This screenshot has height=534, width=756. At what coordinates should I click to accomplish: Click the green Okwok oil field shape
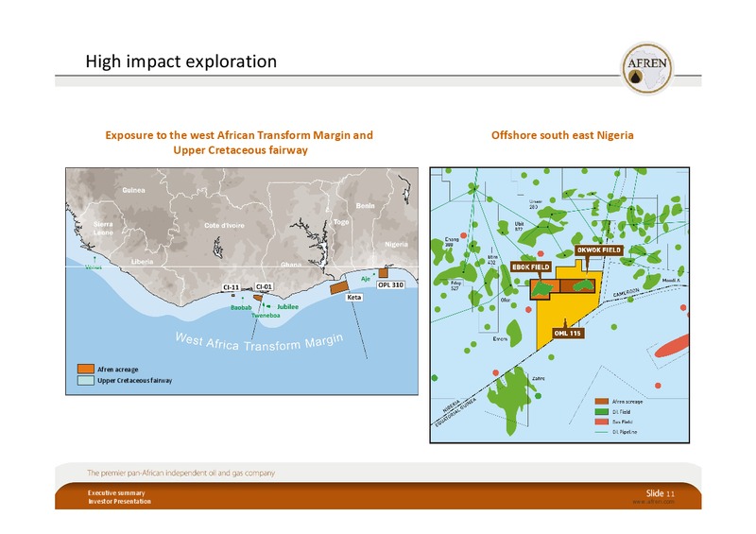pyautogui.click(x=583, y=285)
